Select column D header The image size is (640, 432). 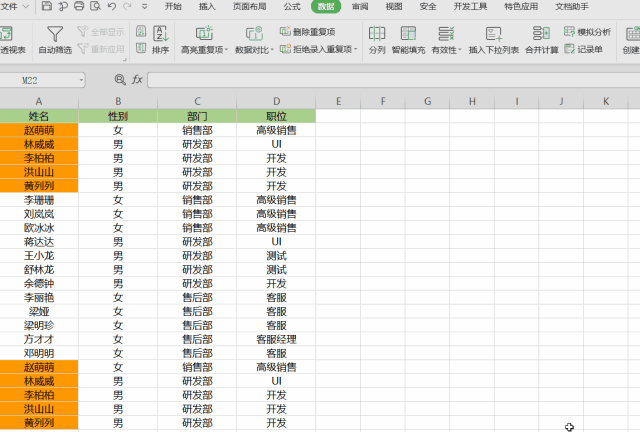click(x=276, y=101)
